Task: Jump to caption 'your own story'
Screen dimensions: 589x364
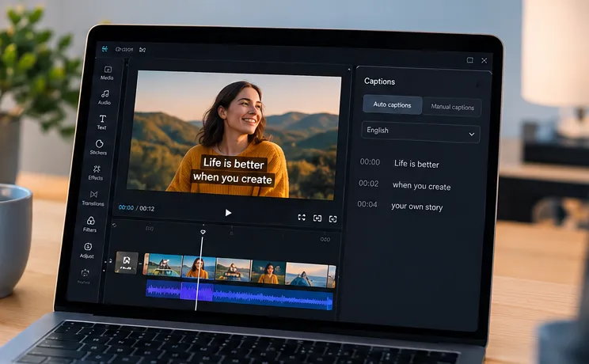Action: (417, 207)
